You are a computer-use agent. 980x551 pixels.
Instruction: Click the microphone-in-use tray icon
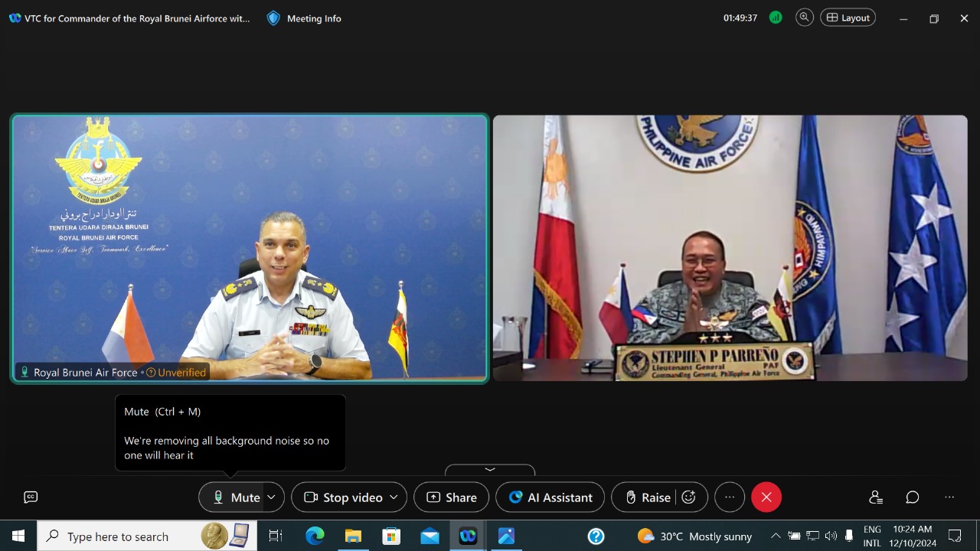pyautogui.click(x=849, y=536)
